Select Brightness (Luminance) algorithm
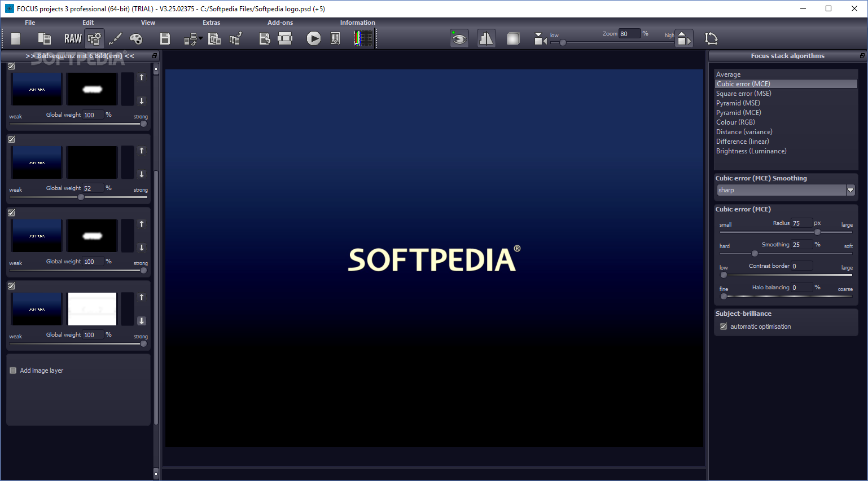 (786, 151)
